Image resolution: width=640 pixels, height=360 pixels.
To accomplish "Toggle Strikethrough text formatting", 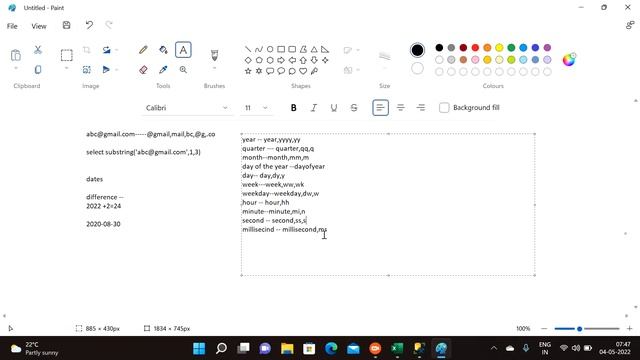I will click(354, 108).
